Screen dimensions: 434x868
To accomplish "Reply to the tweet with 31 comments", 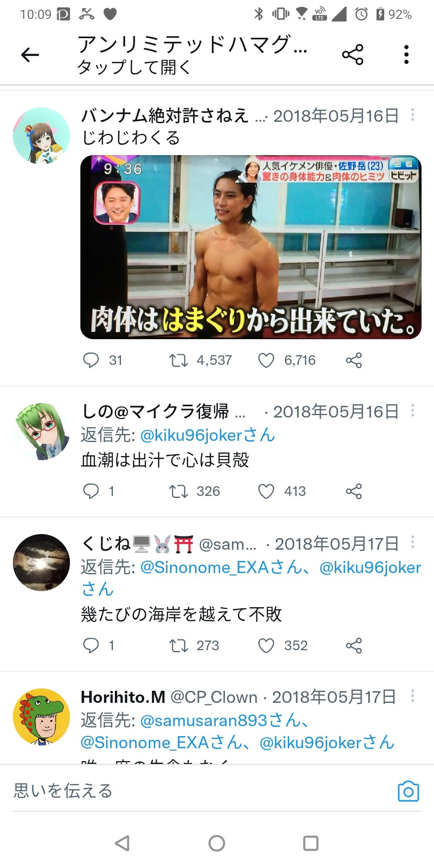I will pos(91,360).
